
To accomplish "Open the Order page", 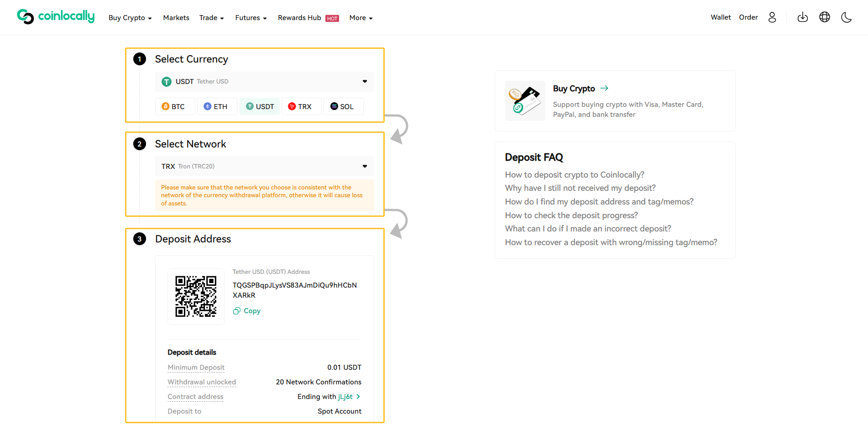I will tap(748, 17).
